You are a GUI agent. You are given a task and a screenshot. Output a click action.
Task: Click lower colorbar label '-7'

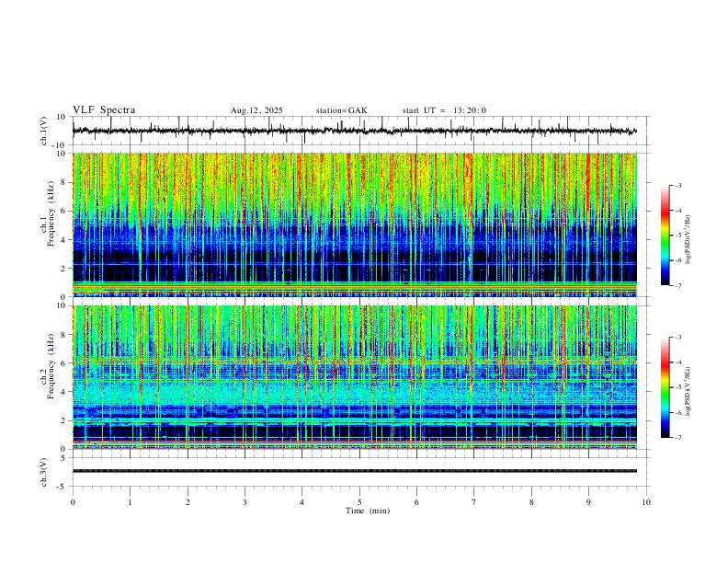(677, 438)
